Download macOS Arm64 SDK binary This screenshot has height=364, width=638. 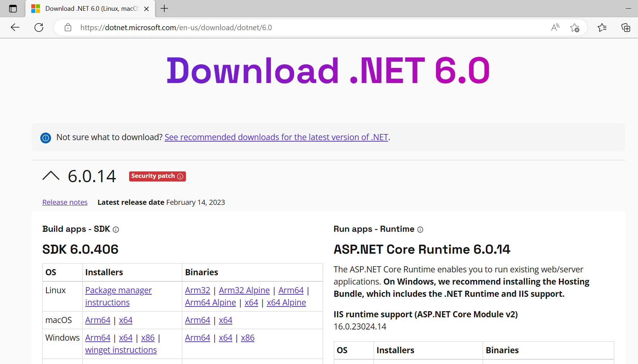coord(197,320)
